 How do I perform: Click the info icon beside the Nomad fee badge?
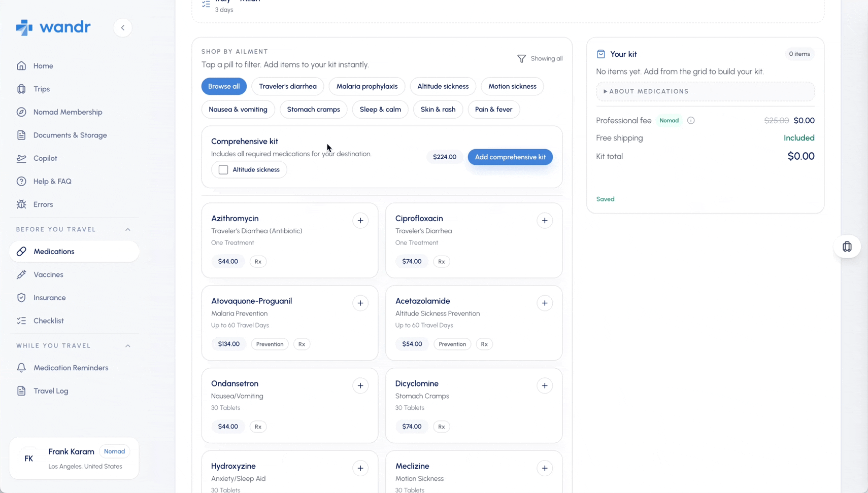(690, 120)
